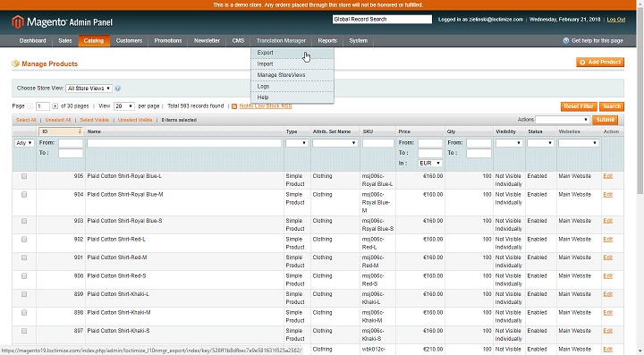This screenshot has width=644, height=355.
Task: Open the Visibility filter dropdown
Action: (x=509, y=143)
